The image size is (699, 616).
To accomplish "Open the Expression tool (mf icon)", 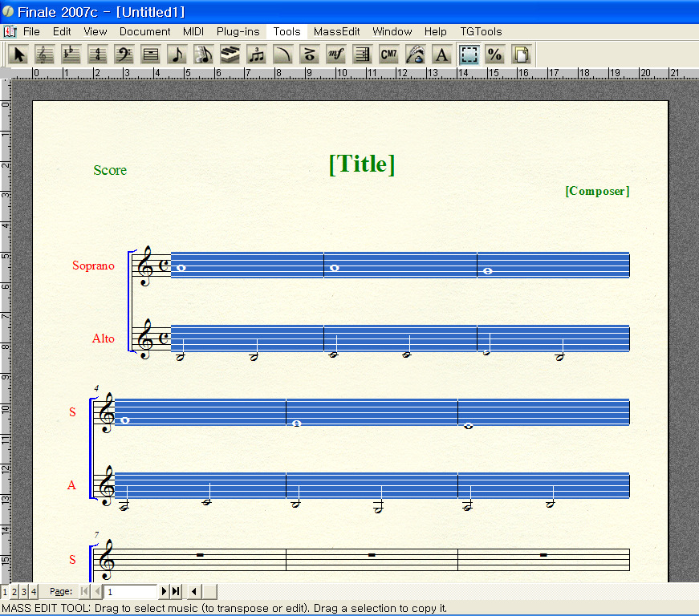I will 335,55.
